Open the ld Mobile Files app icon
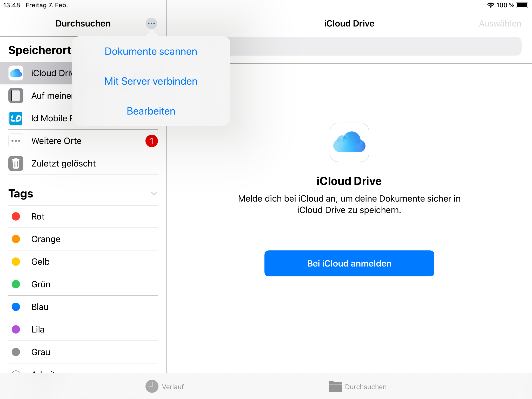The width and height of the screenshot is (532, 399). pos(16,118)
